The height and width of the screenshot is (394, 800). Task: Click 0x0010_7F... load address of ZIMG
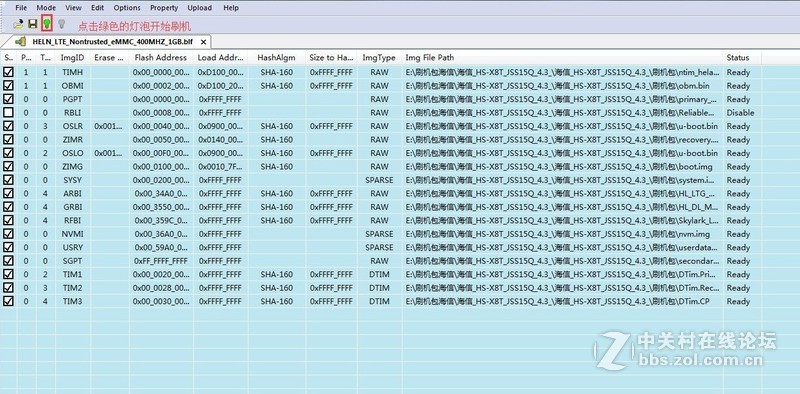[x=221, y=166]
